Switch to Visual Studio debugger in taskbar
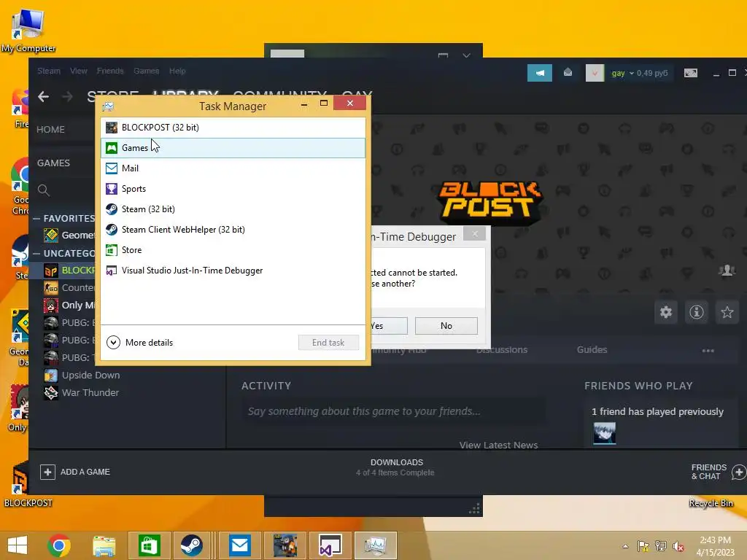747x560 pixels. point(330,545)
